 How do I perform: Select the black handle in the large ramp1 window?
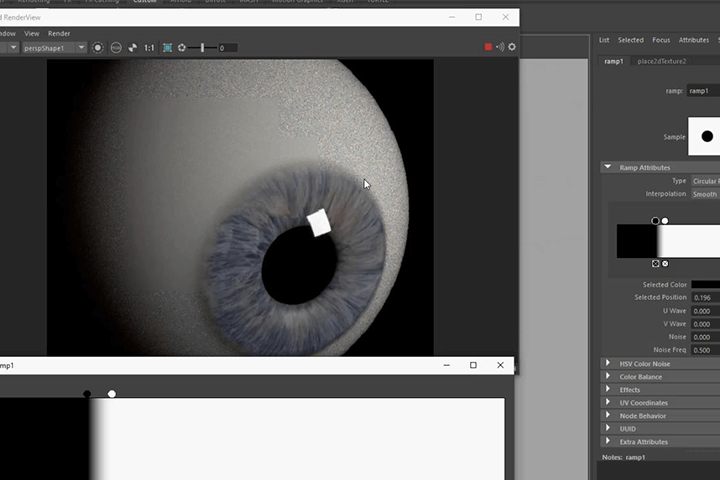87,394
